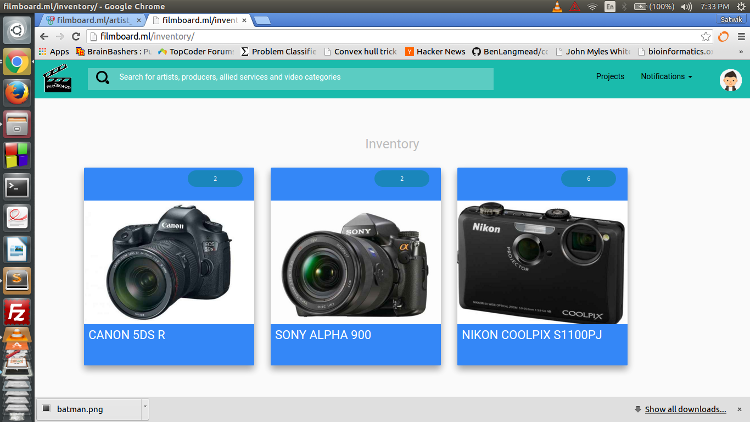Viewport: 750px width, 422px height.
Task: Show more bookmarks with the overflow chevron
Action: click(741, 52)
